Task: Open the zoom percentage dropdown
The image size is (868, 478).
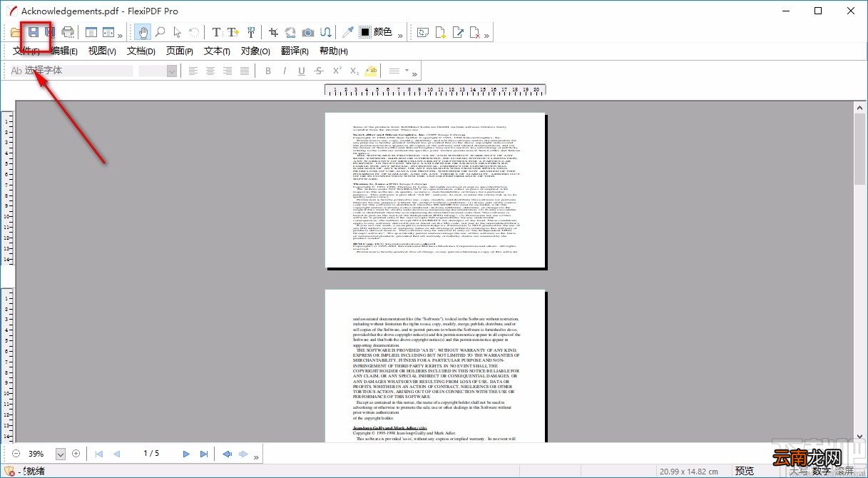Action: click(x=60, y=454)
